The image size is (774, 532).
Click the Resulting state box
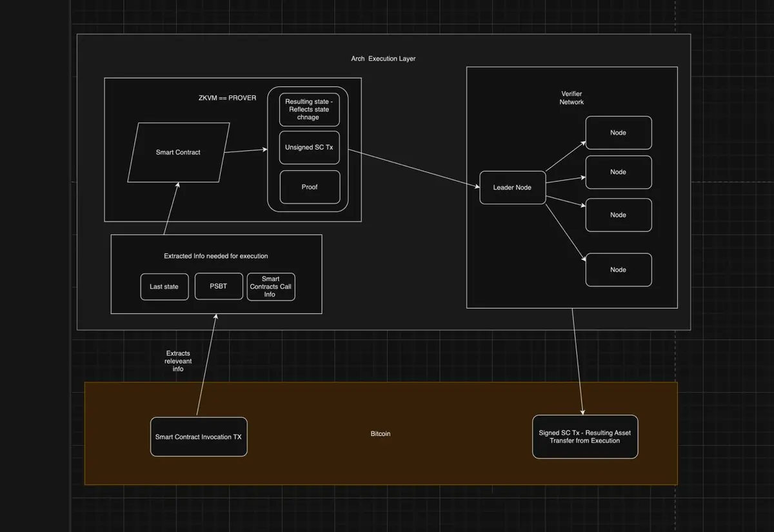[309, 110]
